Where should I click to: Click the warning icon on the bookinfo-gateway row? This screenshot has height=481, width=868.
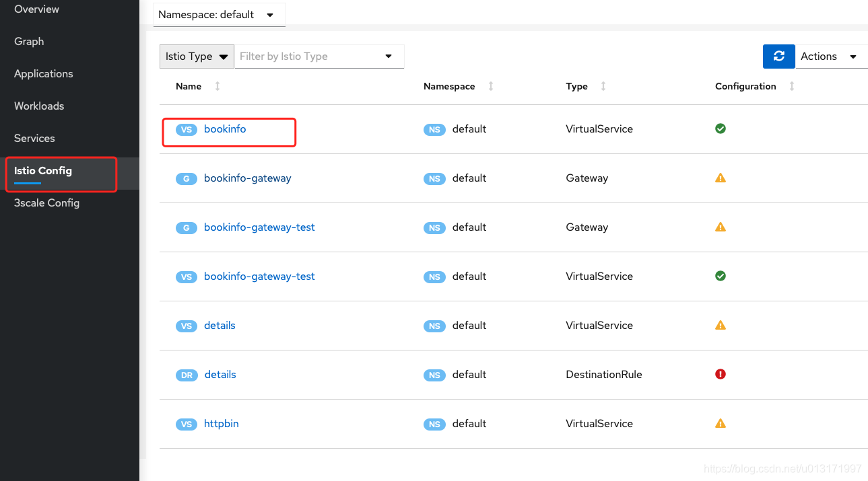pyautogui.click(x=721, y=178)
